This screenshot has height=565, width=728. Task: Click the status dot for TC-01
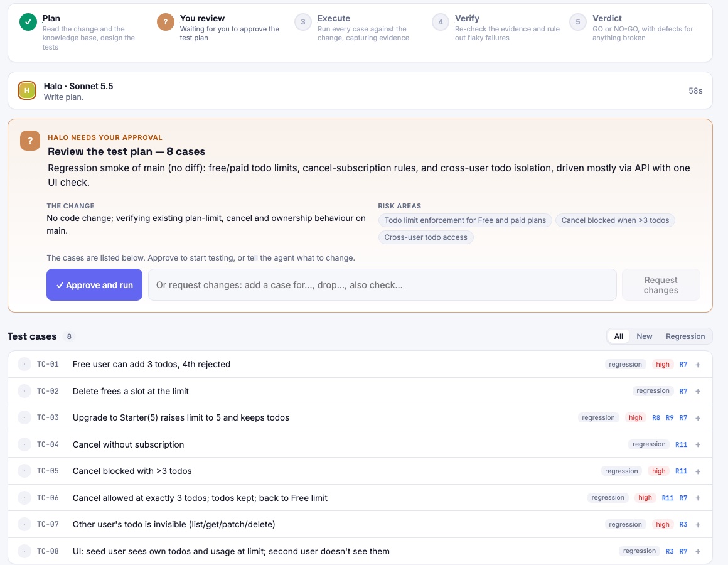24,365
